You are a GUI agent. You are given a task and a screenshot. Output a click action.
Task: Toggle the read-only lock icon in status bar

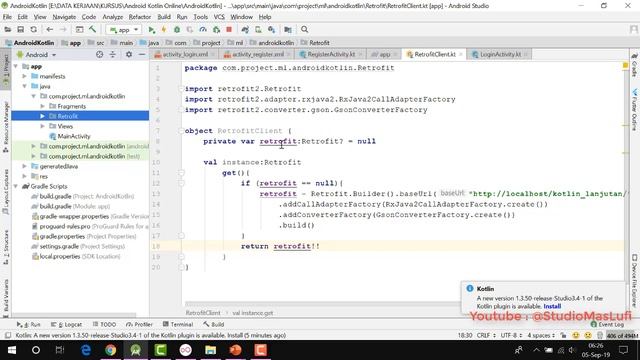click(564, 335)
